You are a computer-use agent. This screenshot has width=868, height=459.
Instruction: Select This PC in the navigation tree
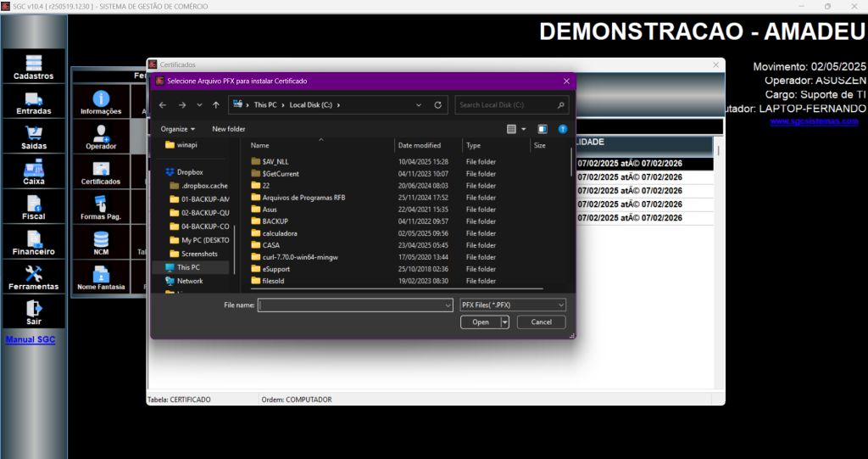(188, 267)
